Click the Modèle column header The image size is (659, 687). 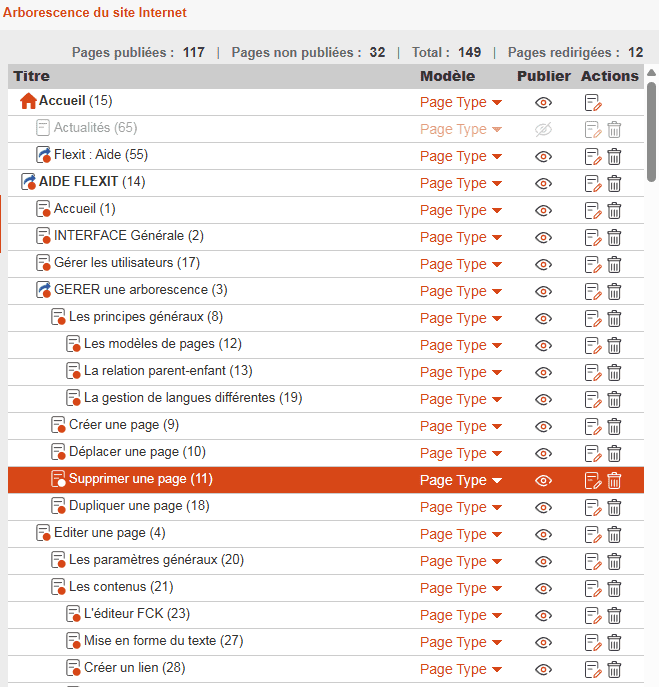coord(447,76)
